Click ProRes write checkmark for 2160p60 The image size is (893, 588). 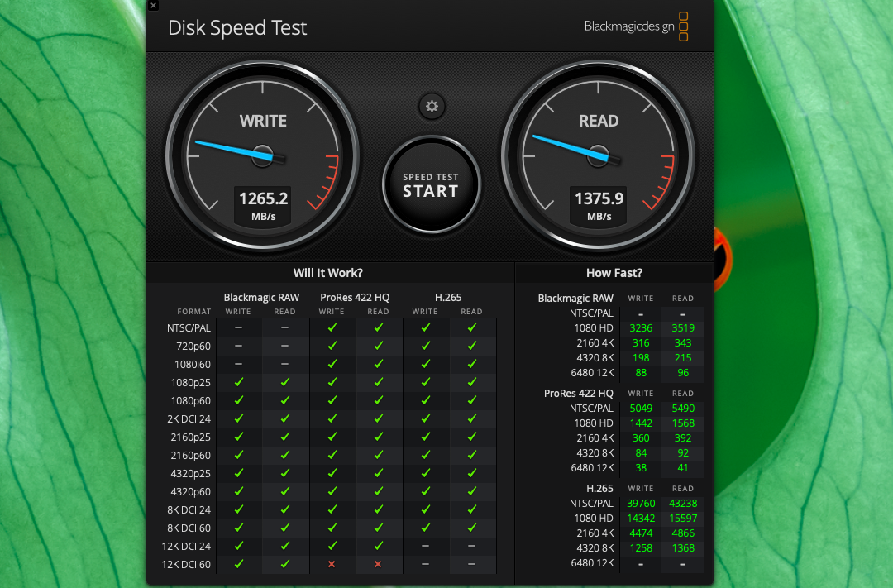click(332, 455)
